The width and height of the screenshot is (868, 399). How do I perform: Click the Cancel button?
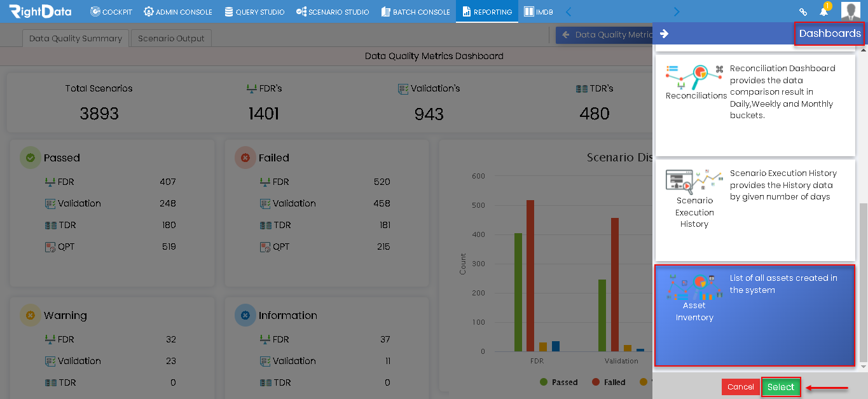[740, 387]
